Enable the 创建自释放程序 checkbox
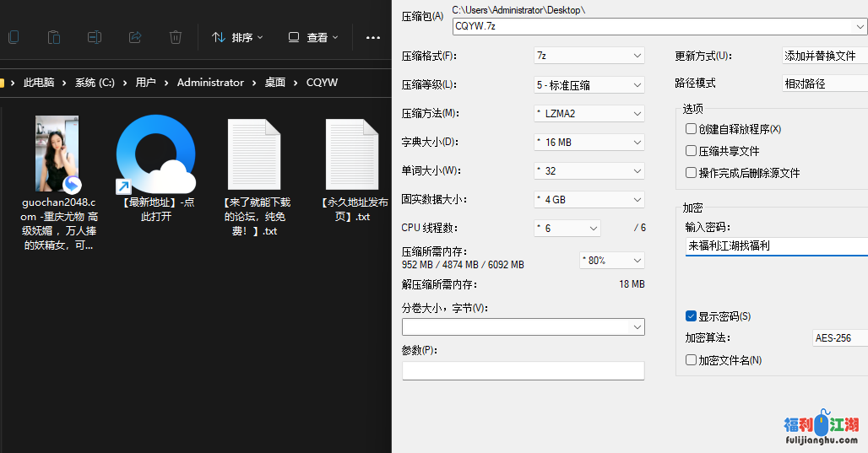The image size is (868, 453). coord(692,129)
